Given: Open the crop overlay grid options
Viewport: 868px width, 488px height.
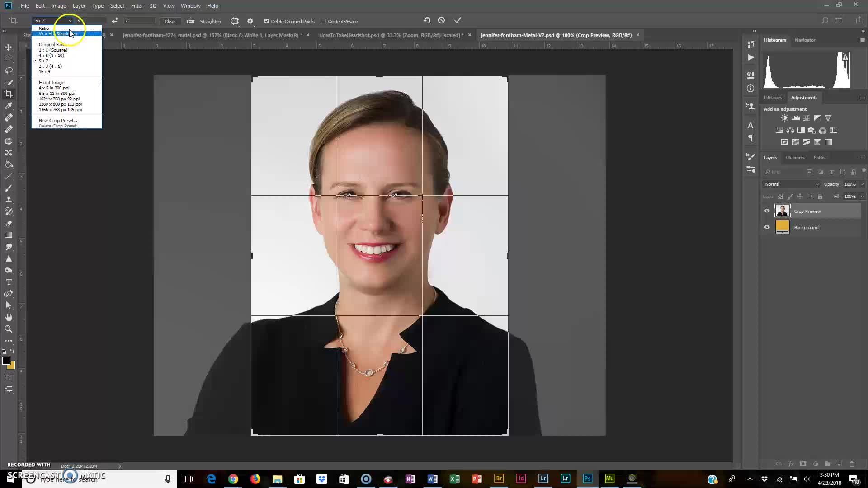Looking at the screenshot, I should pyautogui.click(x=235, y=21).
